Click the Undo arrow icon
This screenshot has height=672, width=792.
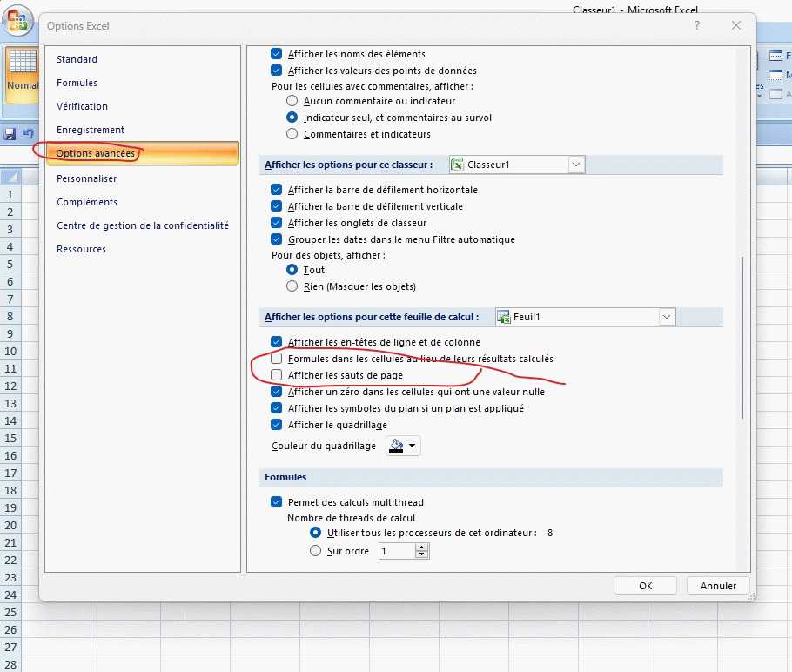[x=29, y=134]
